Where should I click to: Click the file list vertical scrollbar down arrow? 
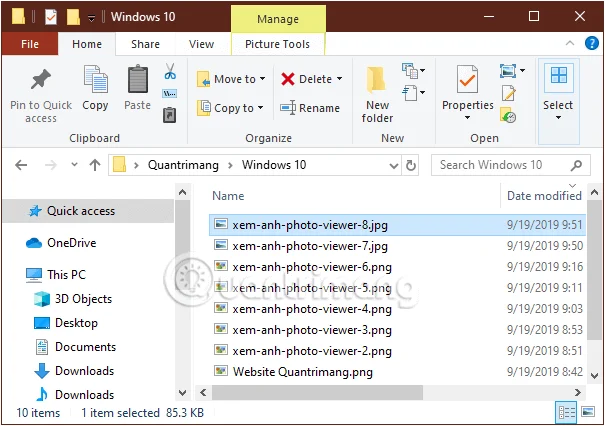[595, 375]
